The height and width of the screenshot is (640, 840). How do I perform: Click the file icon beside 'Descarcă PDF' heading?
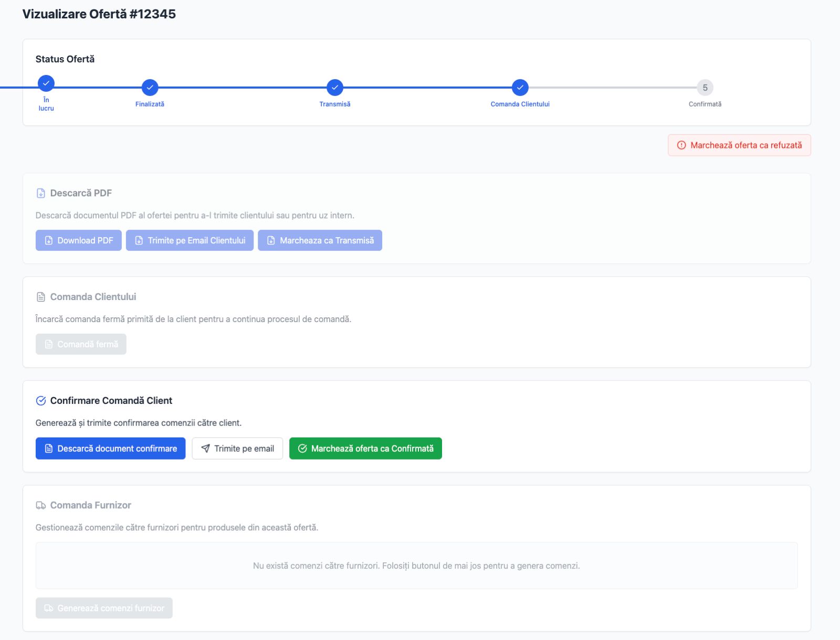pos(41,193)
